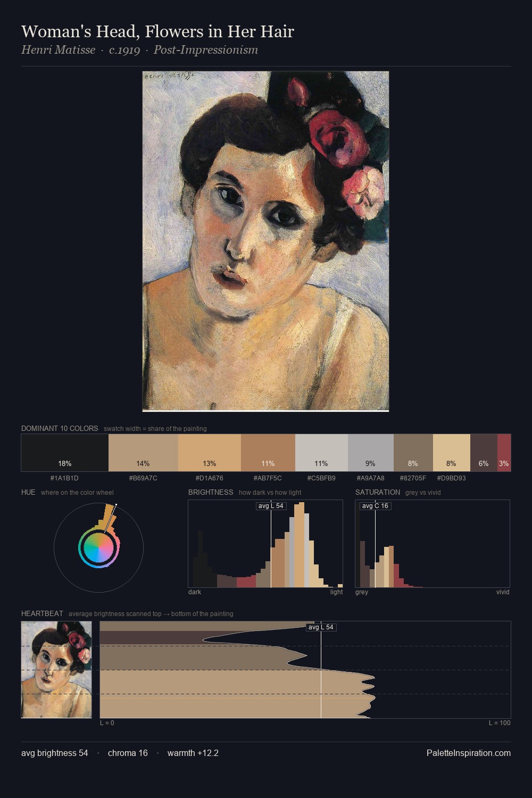532x798 pixels.
Task: Click the '#82705F' hex code label
Action: 413,478
